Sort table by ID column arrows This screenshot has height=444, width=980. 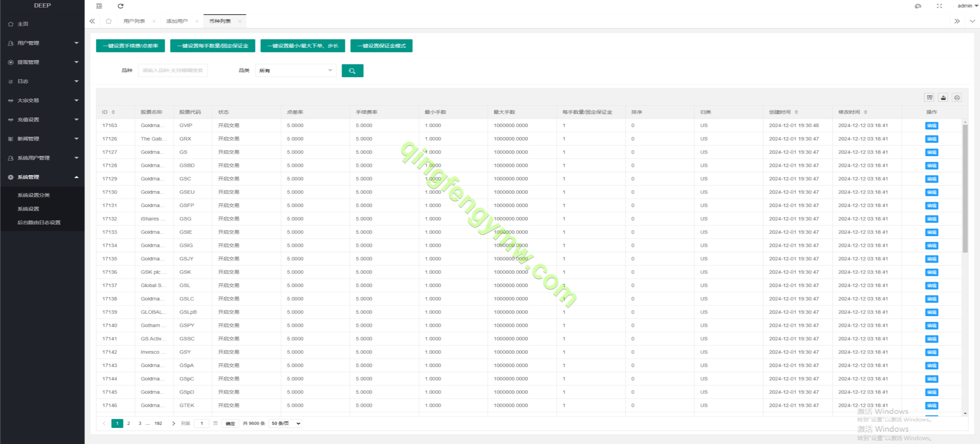tap(113, 112)
